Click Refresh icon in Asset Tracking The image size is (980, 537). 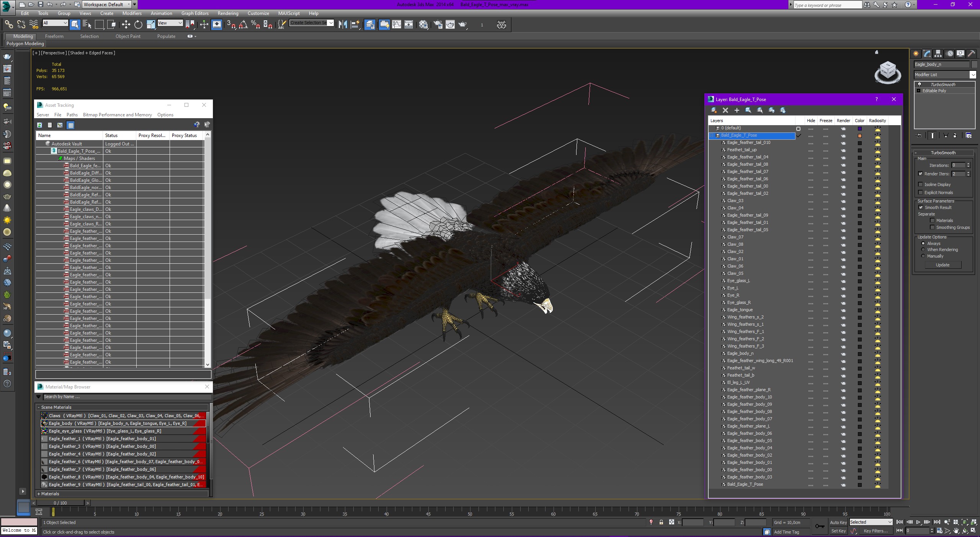[x=39, y=125]
